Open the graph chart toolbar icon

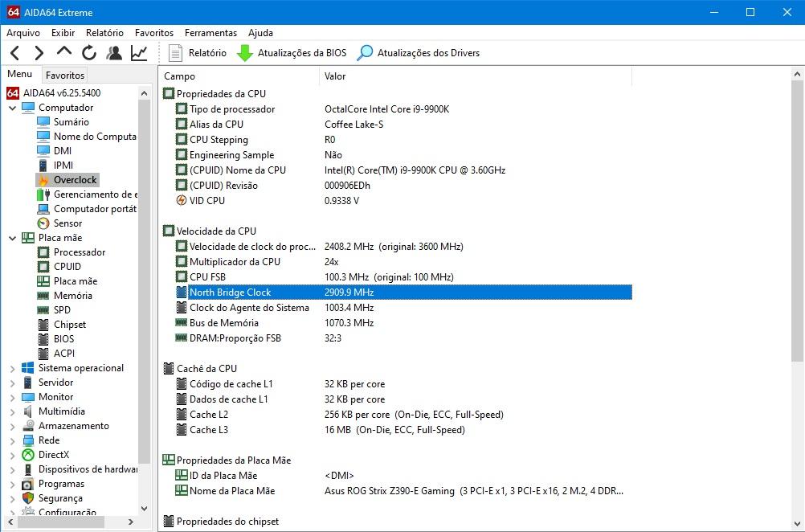[139, 53]
